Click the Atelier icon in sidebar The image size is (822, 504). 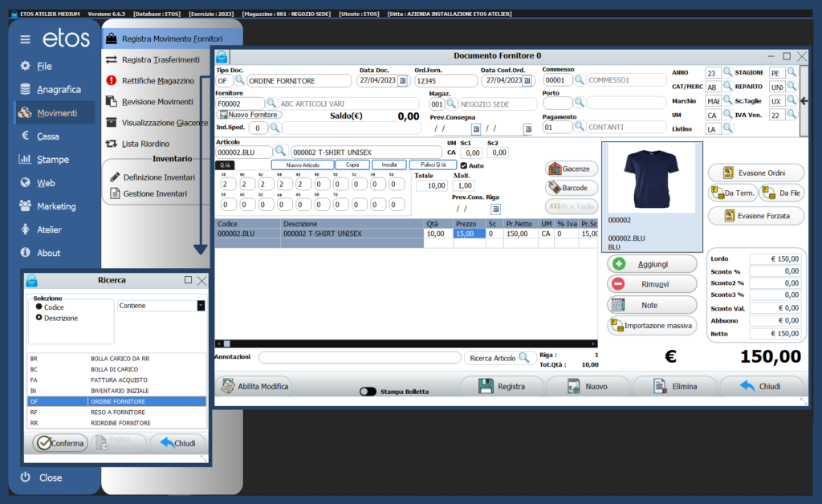pos(25,229)
